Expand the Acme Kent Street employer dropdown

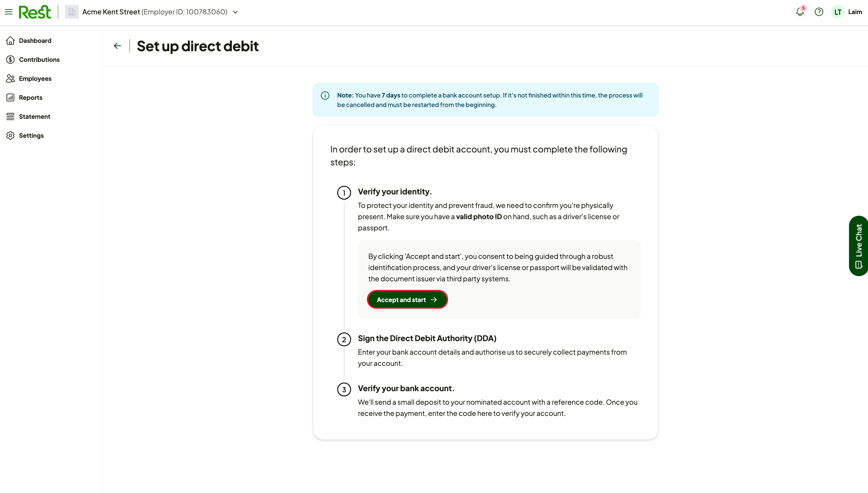click(x=235, y=12)
